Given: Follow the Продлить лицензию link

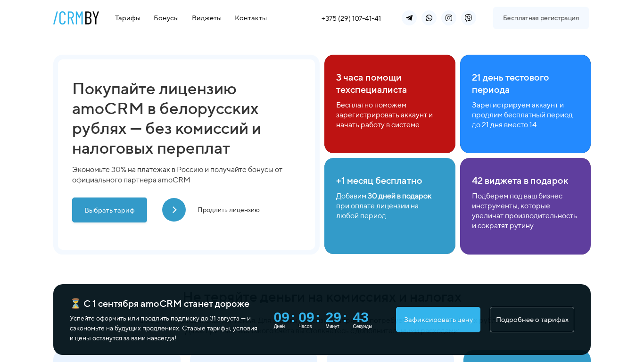Looking at the screenshot, I should point(229,210).
